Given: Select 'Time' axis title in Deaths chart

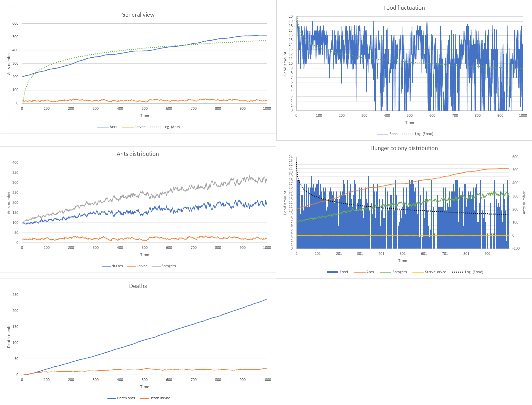Looking at the screenshot, I should click(145, 387).
